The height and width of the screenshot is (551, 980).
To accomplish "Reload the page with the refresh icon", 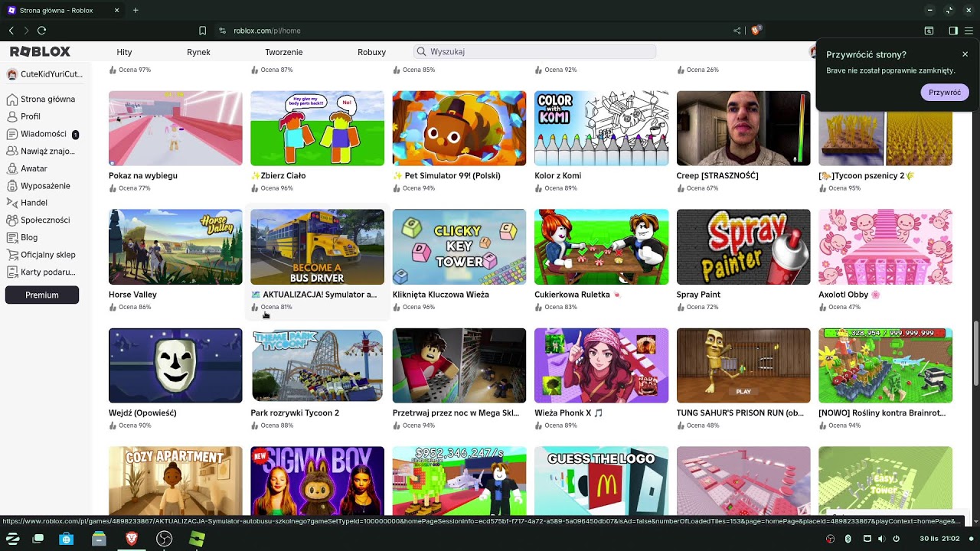I will coord(41,31).
